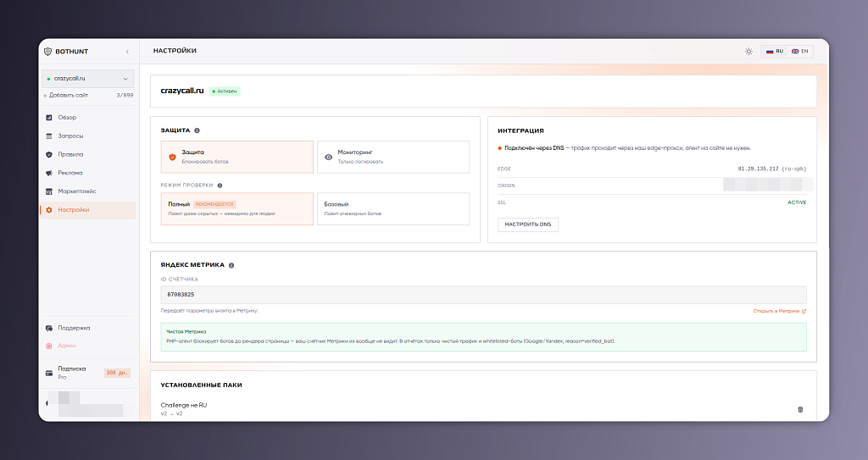Click the info icon next to ЯНДЕКС МЕТРИКА
This screenshot has height=460, width=868.
pos(231,265)
